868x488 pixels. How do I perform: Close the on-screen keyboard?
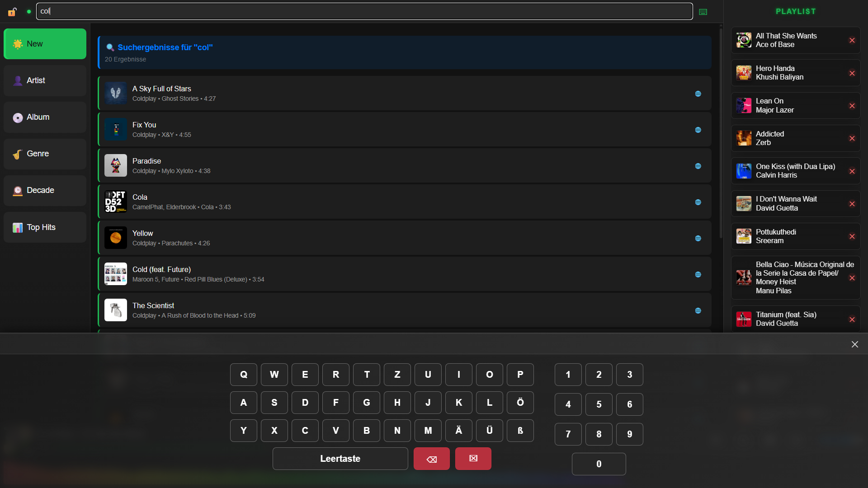(x=854, y=344)
